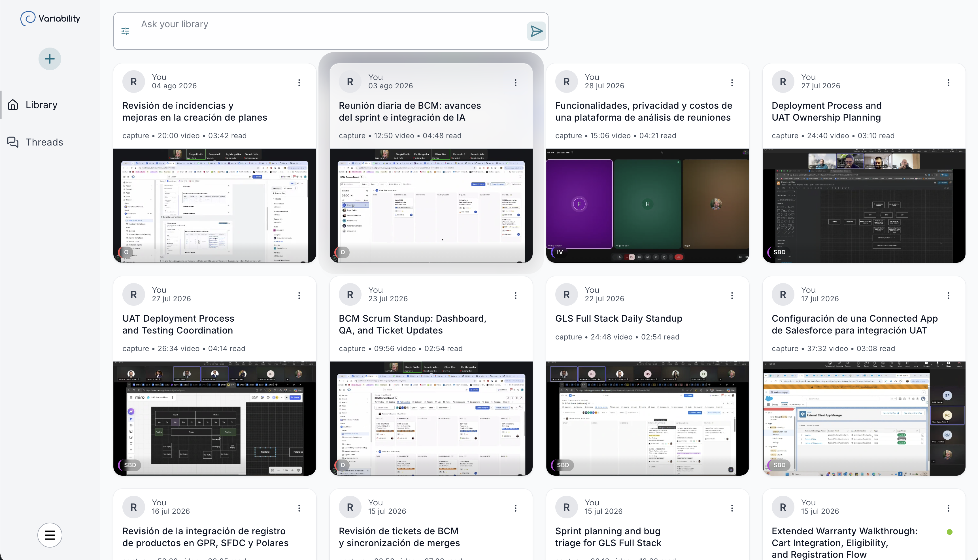Open options menu for GLS Full Stack Daily Standup card
Screen dimensions: 978x560
pos(732,295)
